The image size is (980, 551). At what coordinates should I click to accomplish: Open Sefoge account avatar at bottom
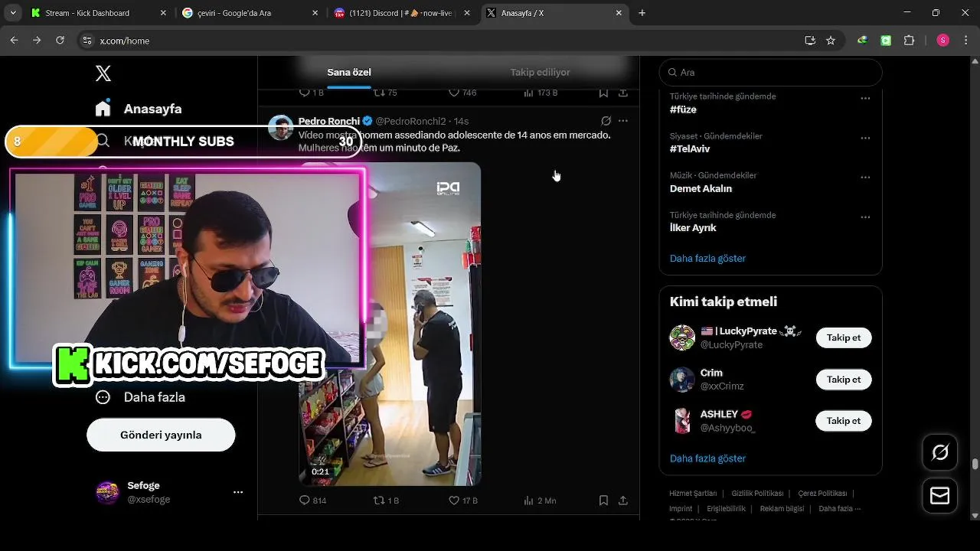(x=107, y=492)
